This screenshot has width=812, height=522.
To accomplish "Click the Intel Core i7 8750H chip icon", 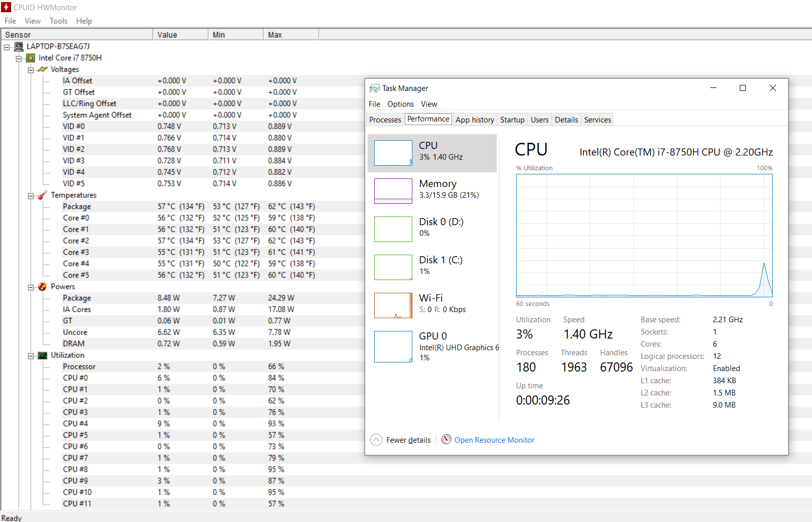I will click(31, 58).
